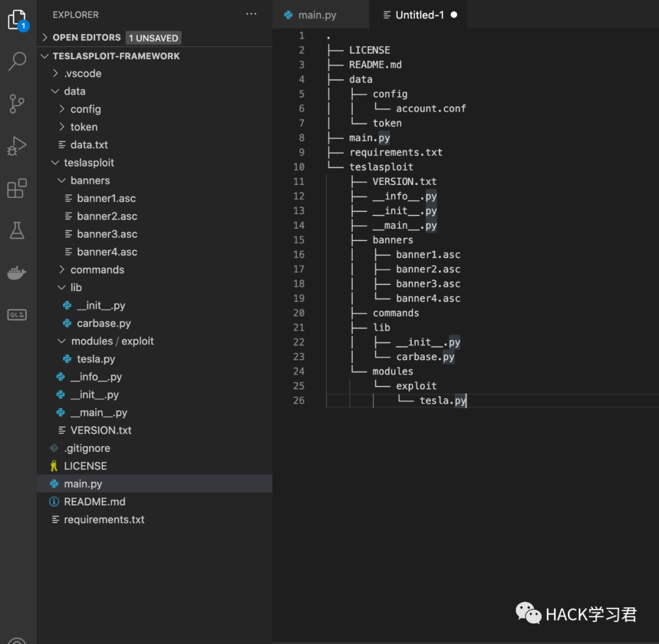Image resolution: width=659 pixels, height=644 pixels.
Task: Click 'commands' text in editor line 20
Action: coord(396,313)
